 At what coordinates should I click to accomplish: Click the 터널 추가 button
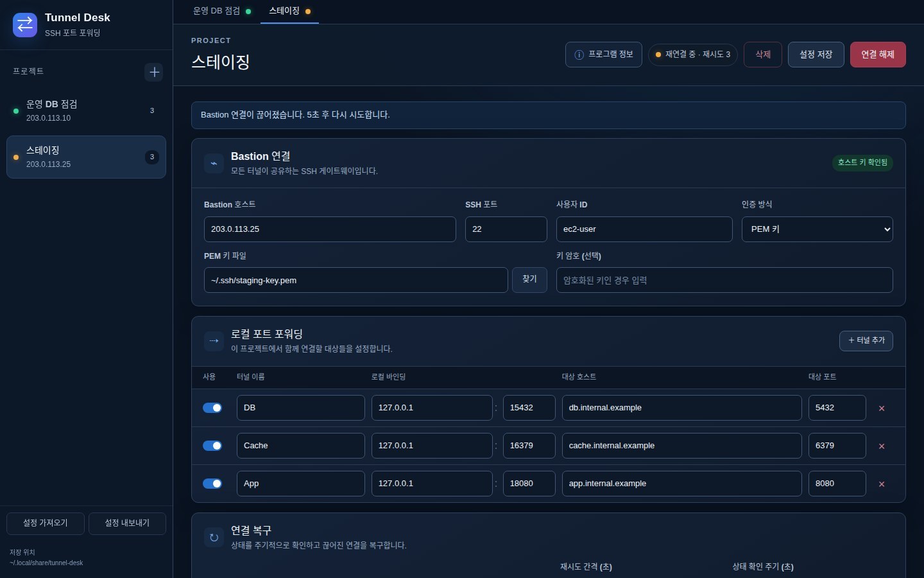(x=866, y=340)
